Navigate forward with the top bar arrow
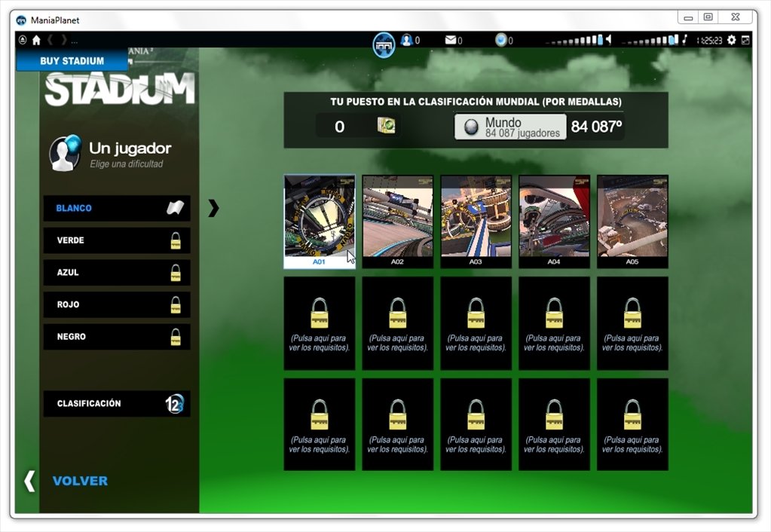The width and height of the screenshot is (771, 532). pyautogui.click(x=63, y=40)
